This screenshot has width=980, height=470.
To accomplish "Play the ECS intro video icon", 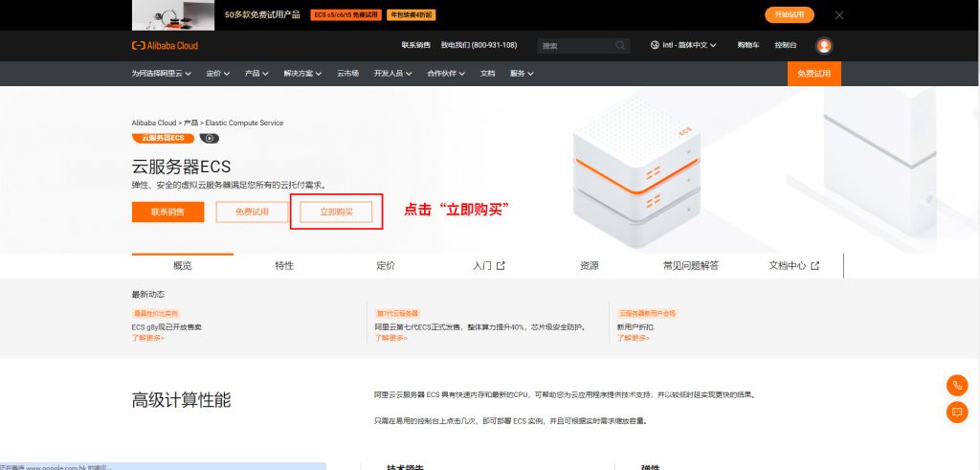I will 210,138.
